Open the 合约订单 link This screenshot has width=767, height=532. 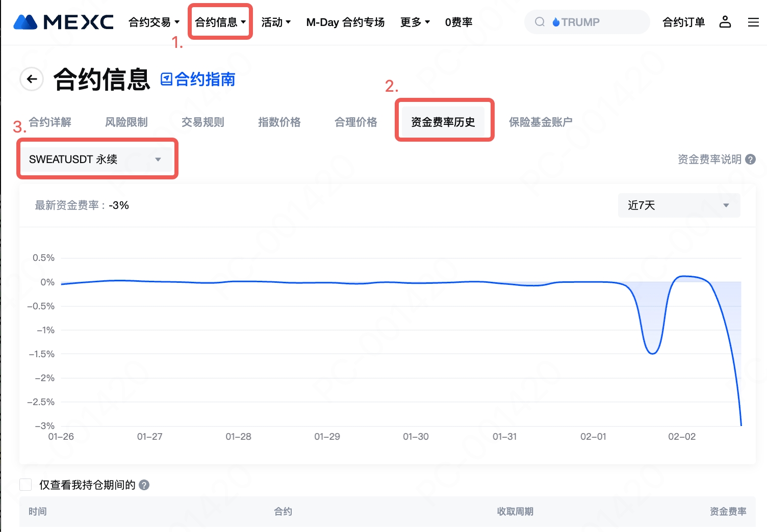[683, 22]
